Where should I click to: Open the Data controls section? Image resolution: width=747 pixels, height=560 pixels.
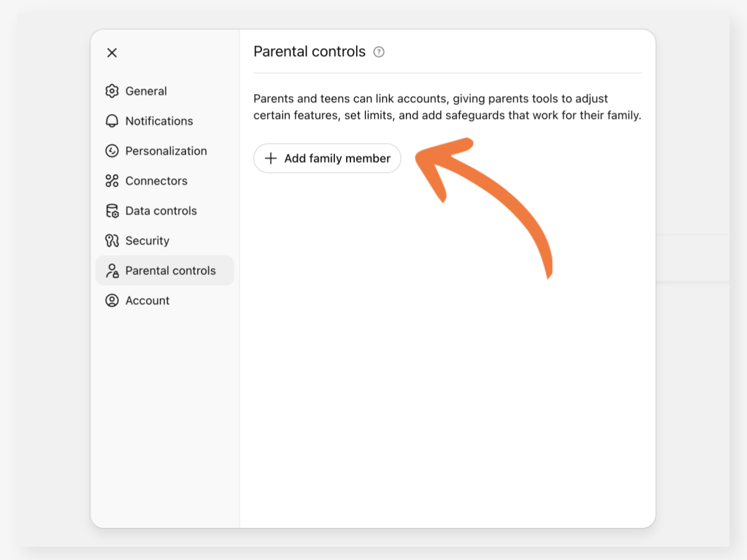tap(161, 211)
